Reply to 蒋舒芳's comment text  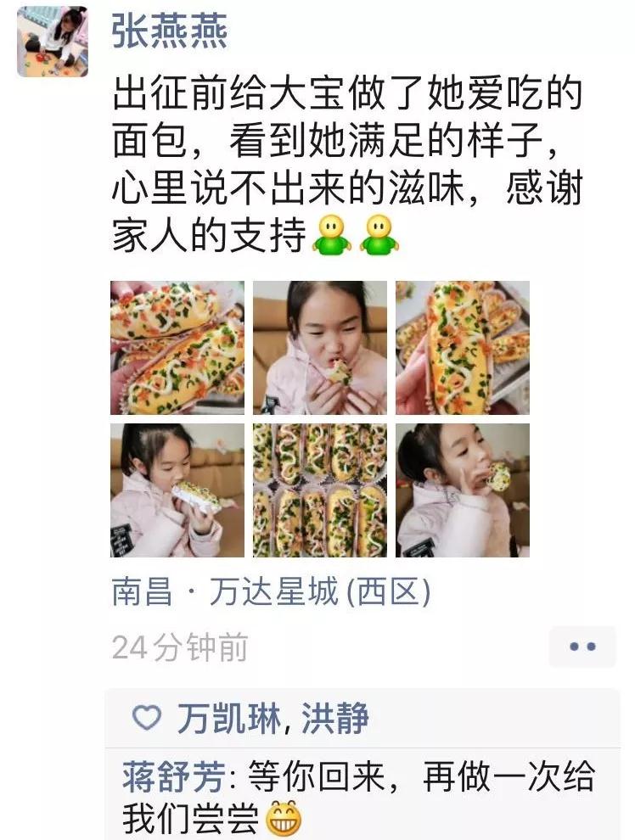[x=359, y=797]
